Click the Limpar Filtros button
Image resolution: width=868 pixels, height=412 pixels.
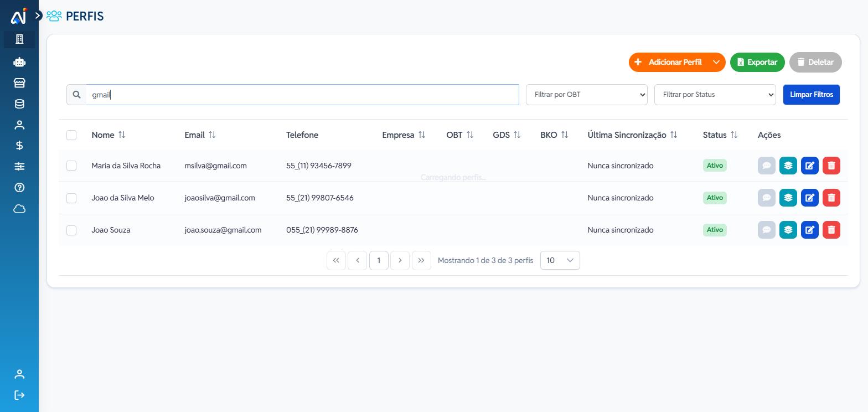811,95
